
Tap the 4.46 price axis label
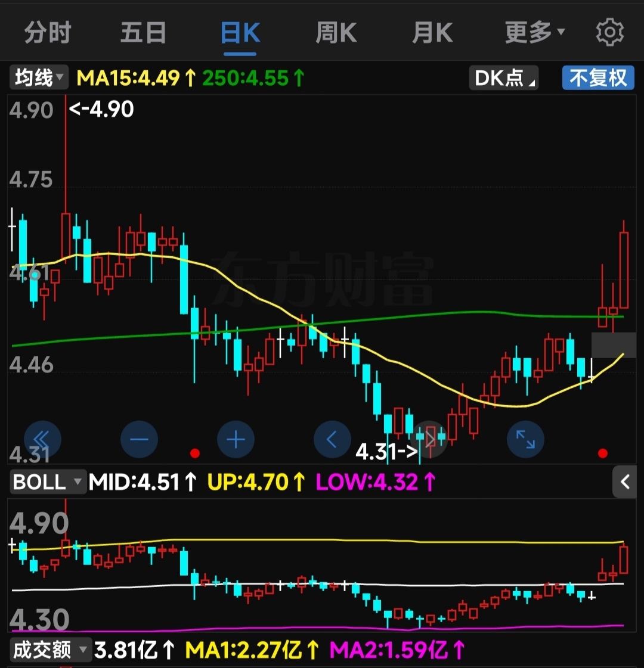pos(31,365)
